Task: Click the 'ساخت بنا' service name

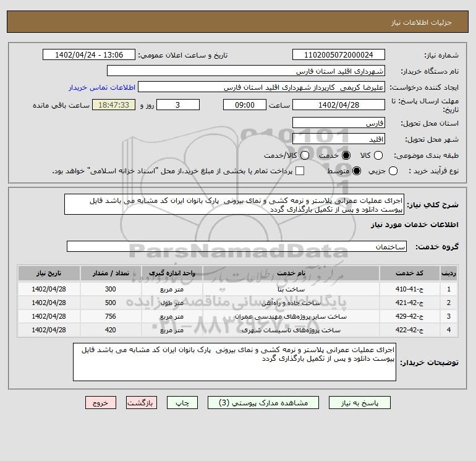Action: click(291, 290)
